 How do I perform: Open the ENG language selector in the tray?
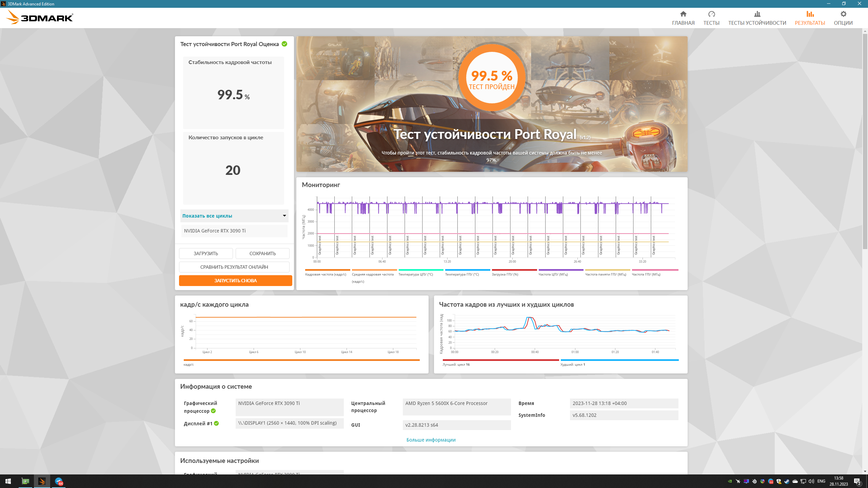tap(821, 481)
